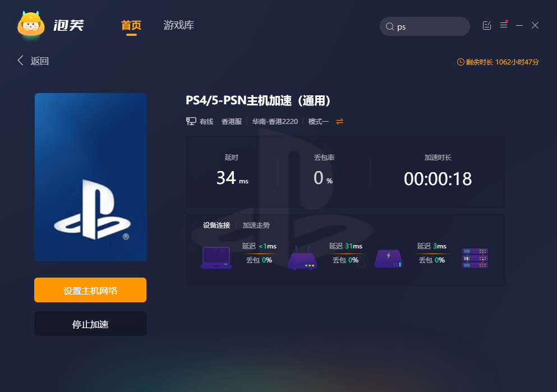The image size is (557, 392).
Task: Click the PS4/5-PSN主机加速 title
Action: pyautogui.click(x=258, y=100)
